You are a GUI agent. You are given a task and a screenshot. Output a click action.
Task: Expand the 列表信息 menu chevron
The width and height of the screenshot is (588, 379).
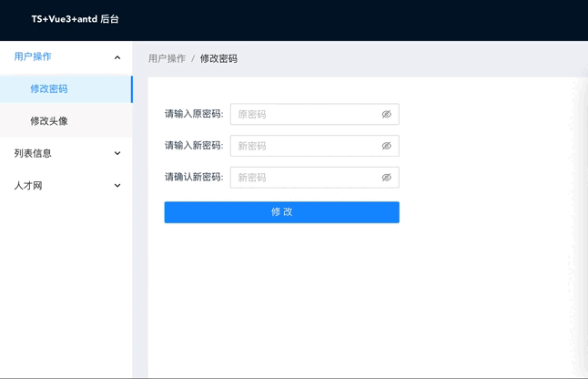pyautogui.click(x=117, y=153)
